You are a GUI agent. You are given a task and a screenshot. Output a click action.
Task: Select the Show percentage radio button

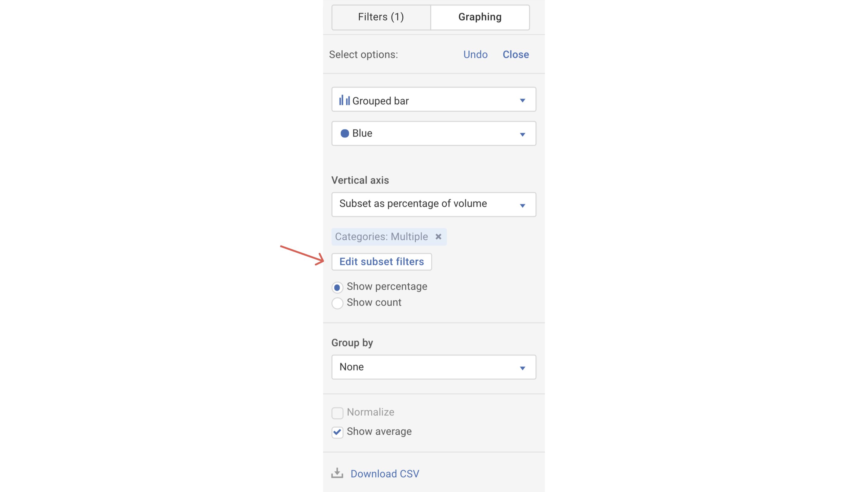(x=337, y=288)
